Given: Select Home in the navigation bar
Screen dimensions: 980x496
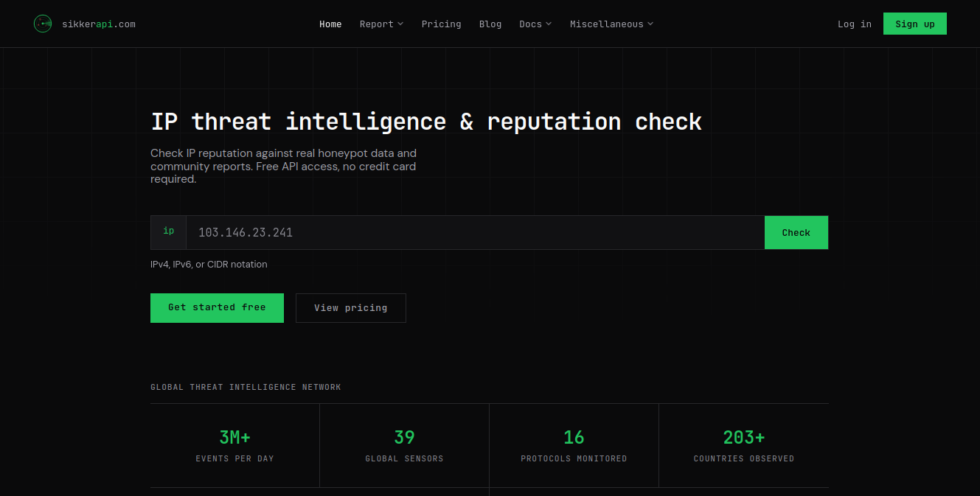Looking at the screenshot, I should tap(330, 24).
